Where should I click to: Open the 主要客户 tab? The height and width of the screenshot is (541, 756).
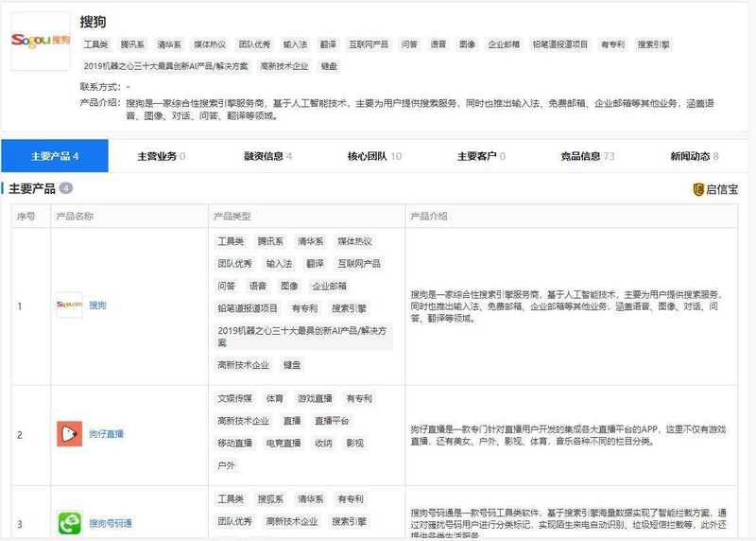pos(481,156)
